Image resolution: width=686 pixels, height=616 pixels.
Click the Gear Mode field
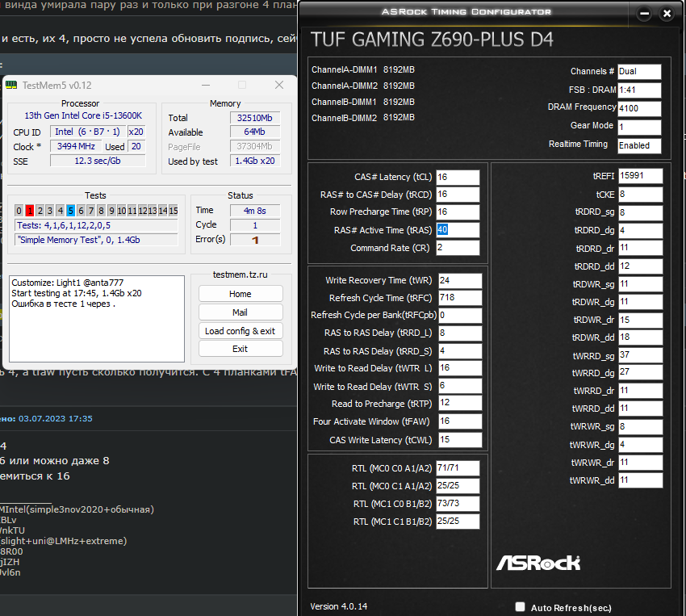[639, 128]
